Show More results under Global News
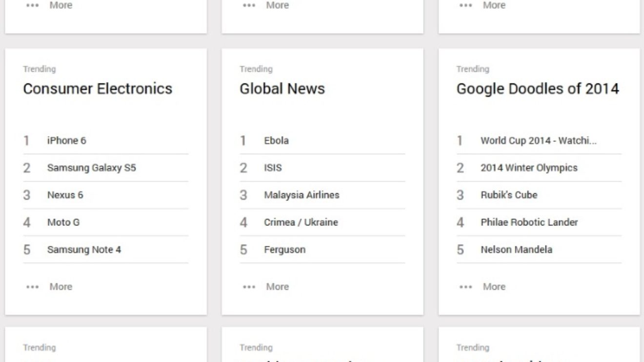 (x=266, y=287)
